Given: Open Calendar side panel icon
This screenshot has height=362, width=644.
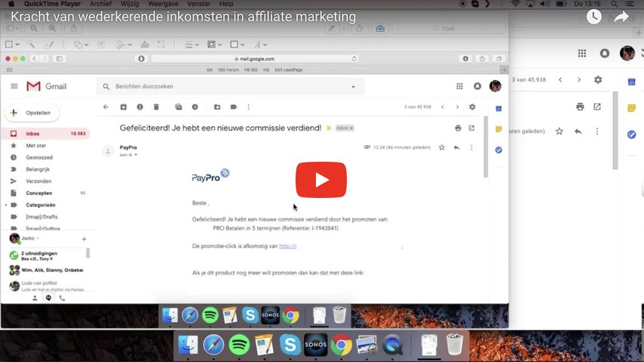Looking at the screenshot, I should pyautogui.click(x=499, y=109).
